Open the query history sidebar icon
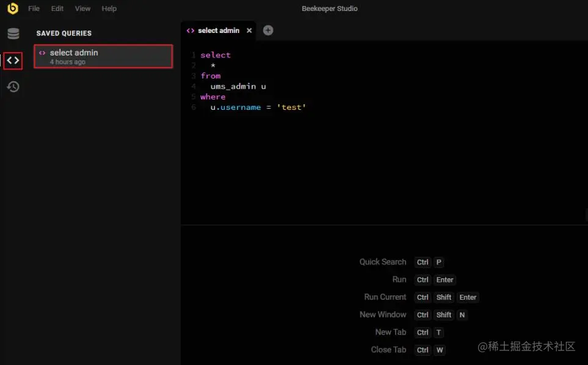Screen dimensions: 588x365 click(x=13, y=87)
